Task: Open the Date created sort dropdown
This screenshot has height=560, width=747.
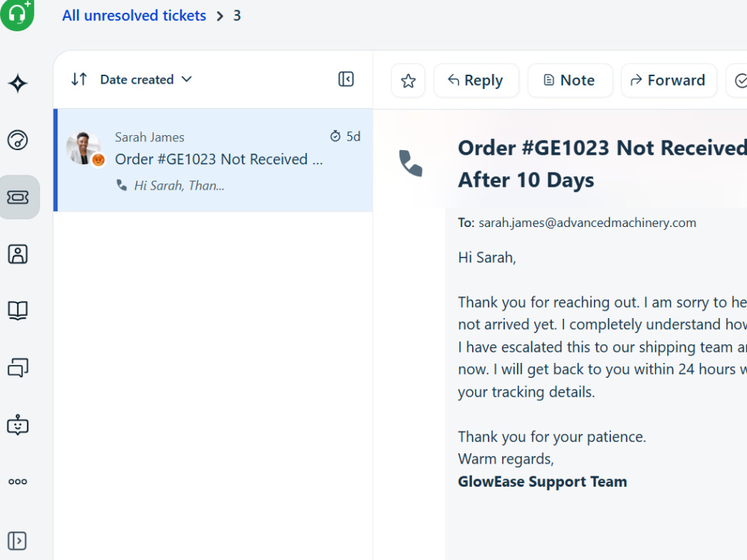Action: click(146, 80)
